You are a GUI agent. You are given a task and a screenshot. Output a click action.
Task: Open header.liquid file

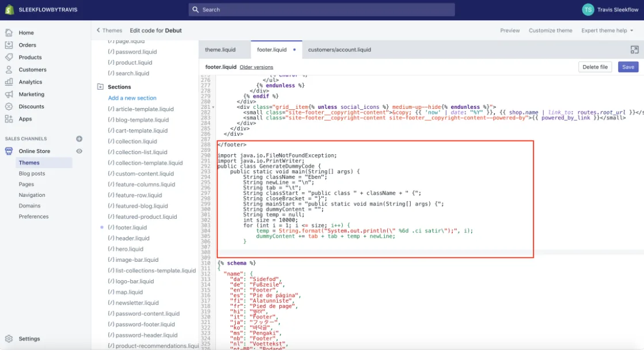tap(128, 238)
